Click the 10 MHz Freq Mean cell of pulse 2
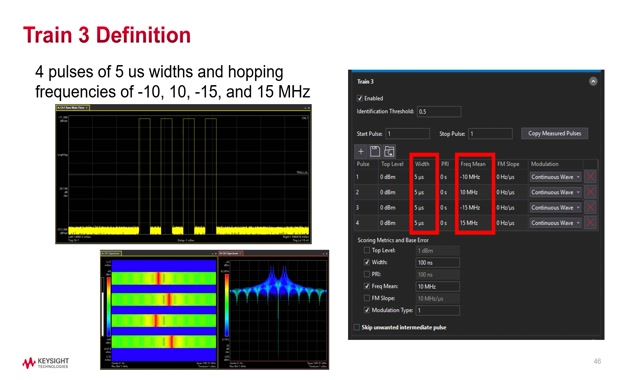624x380 pixels. pyautogui.click(x=469, y=192)
